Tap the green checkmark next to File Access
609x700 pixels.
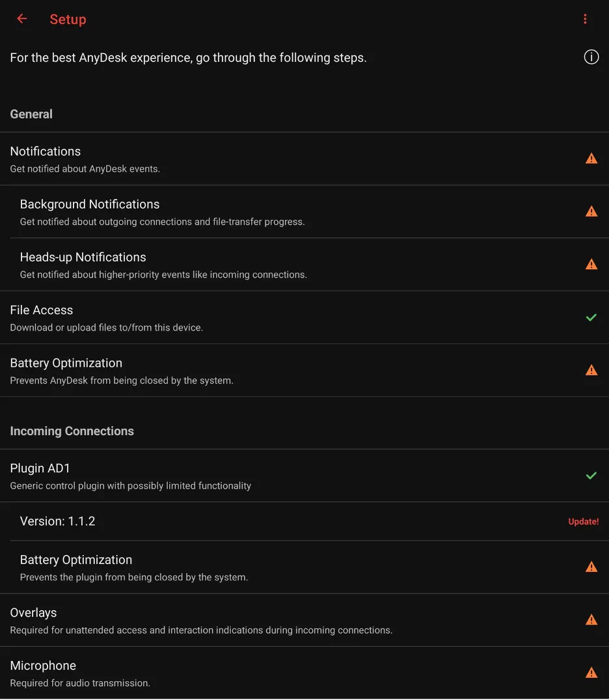591,317
